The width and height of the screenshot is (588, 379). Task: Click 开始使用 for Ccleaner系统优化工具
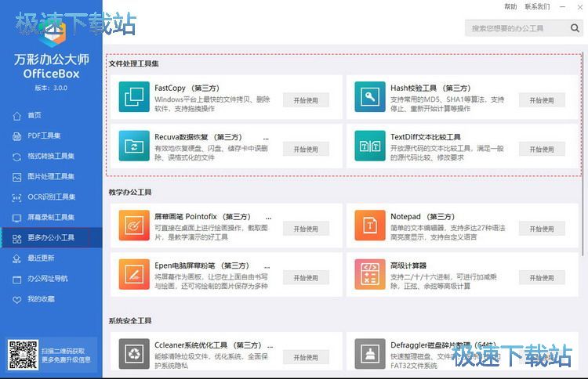[x=306, y=357]
